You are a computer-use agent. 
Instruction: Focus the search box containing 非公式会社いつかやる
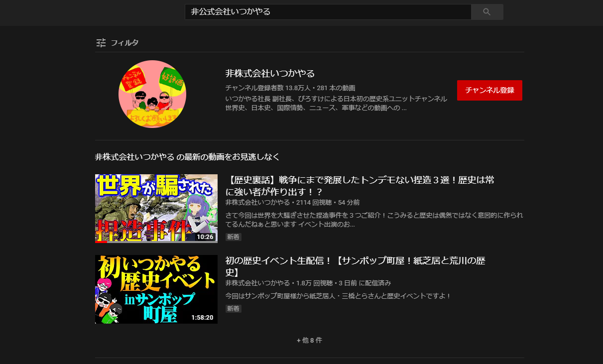[328, 12]
